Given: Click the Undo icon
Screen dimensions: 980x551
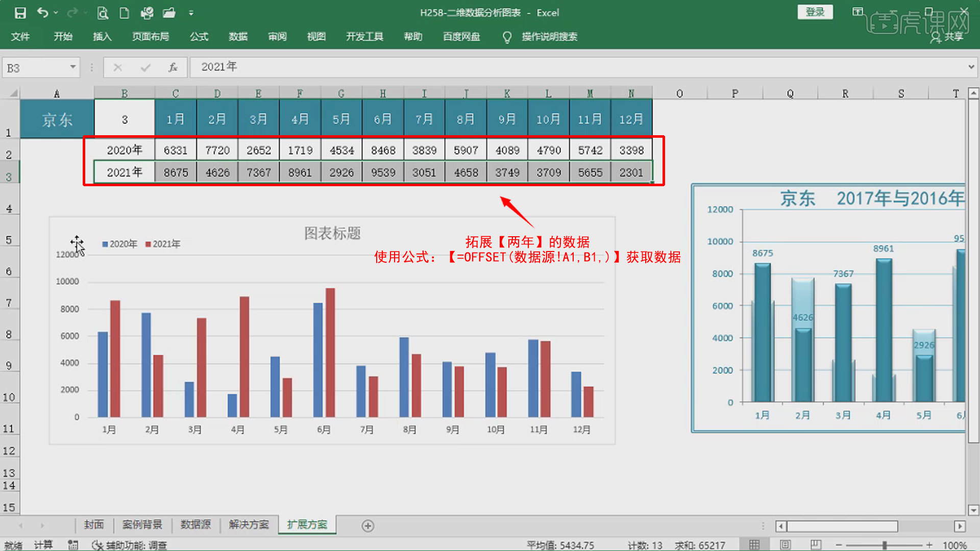Looking at the screenshot, I should pos(43,13).
